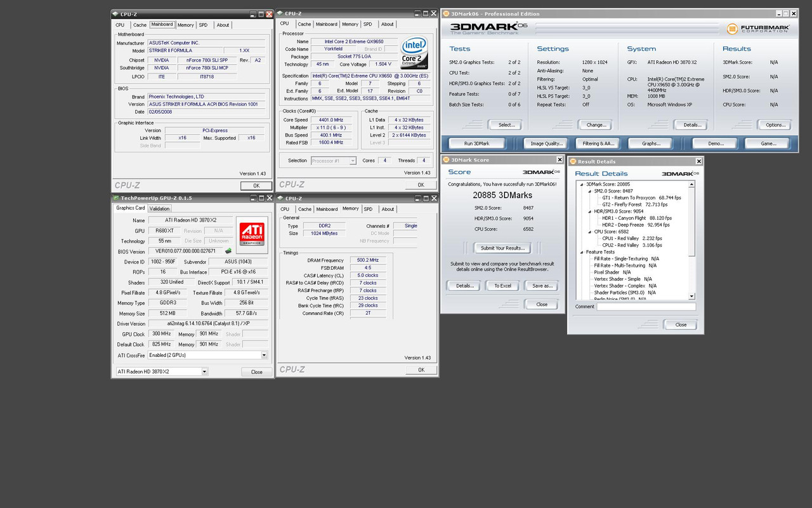Click the Core Speed value 4401.0 MHz
This screenshot has height=508, width=812.
tap(331, 120)
